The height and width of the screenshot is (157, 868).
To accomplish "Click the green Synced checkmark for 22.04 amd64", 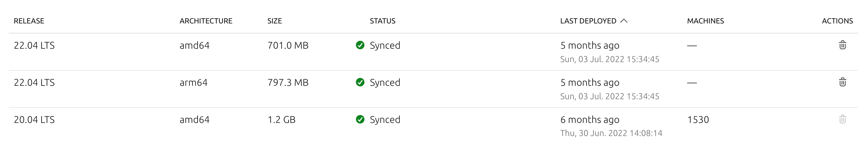I will click(360, 45).
